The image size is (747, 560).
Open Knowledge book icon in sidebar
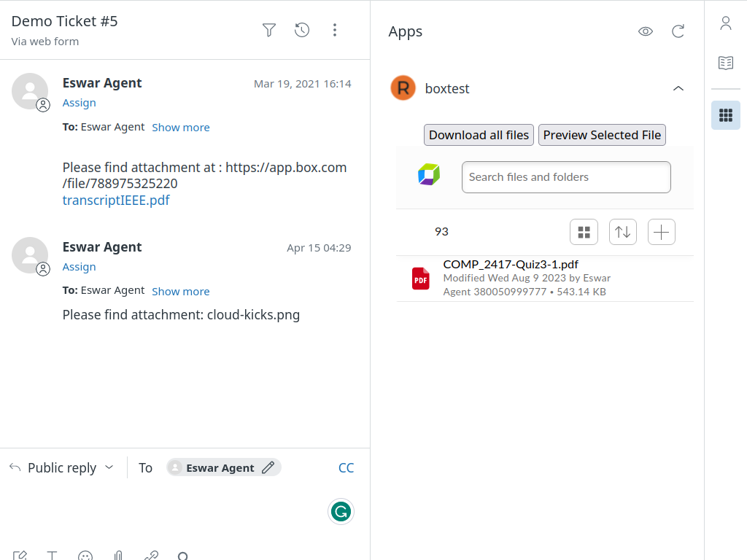coord(725,63)
